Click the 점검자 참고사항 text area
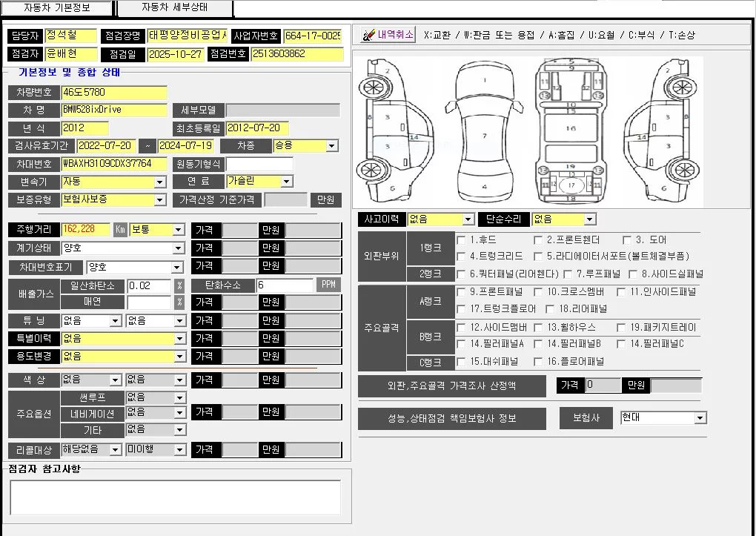 [175, 497]
